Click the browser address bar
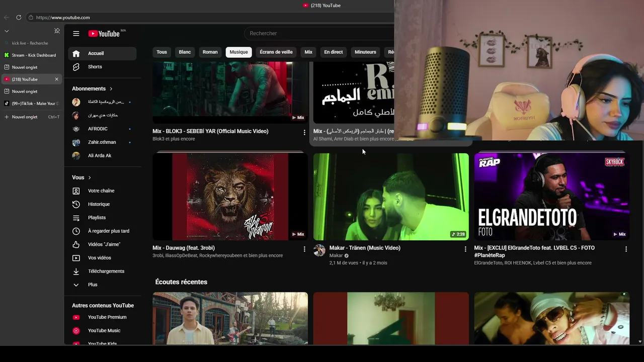 209,18
